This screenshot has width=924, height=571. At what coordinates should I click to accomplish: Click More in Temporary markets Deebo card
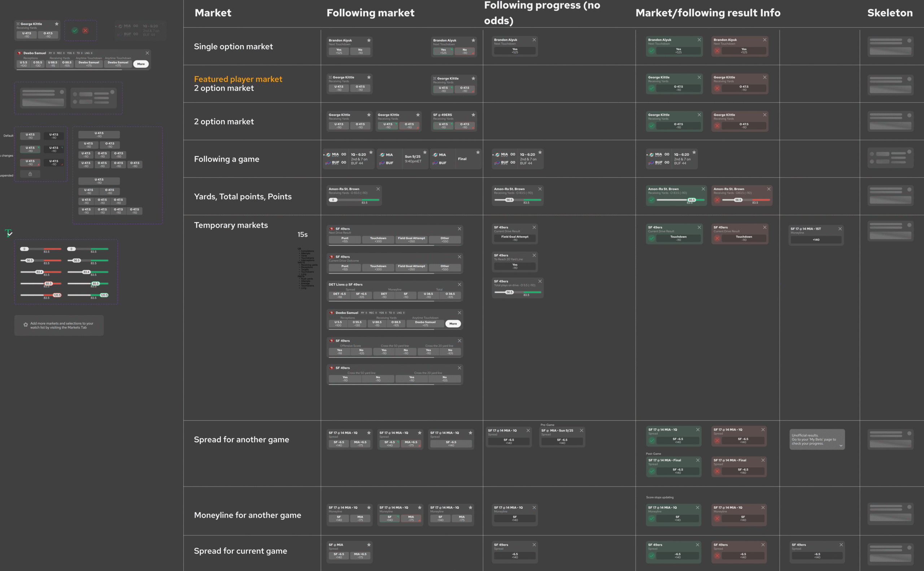(x=453, y=324)
